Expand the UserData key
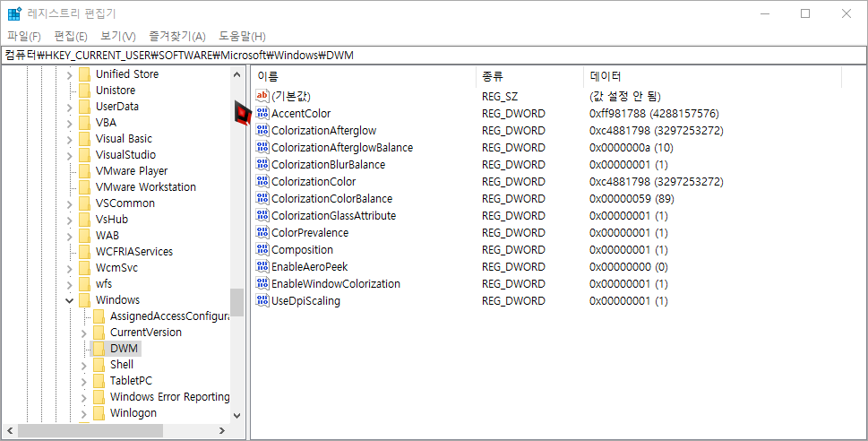The image size is (868, 441). [x=69, y=107]
